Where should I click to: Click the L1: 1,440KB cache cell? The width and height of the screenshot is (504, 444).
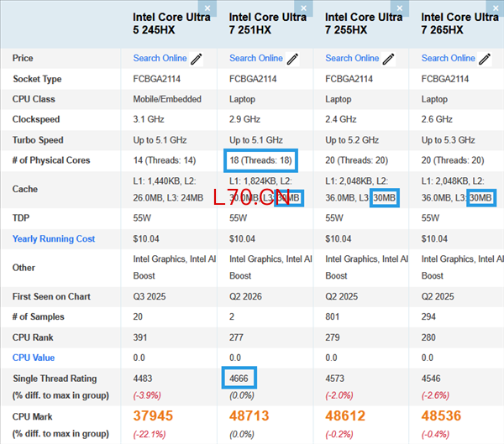(x=168, y=190)
